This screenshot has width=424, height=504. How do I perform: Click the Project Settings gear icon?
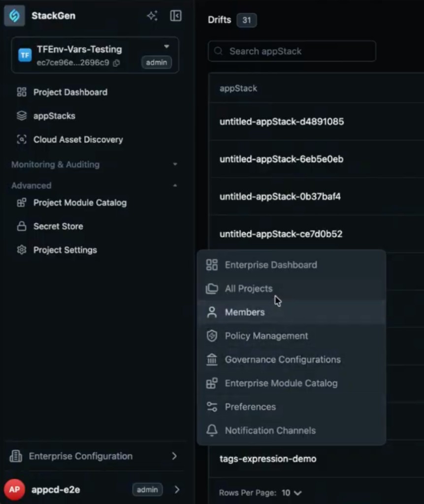22,250
